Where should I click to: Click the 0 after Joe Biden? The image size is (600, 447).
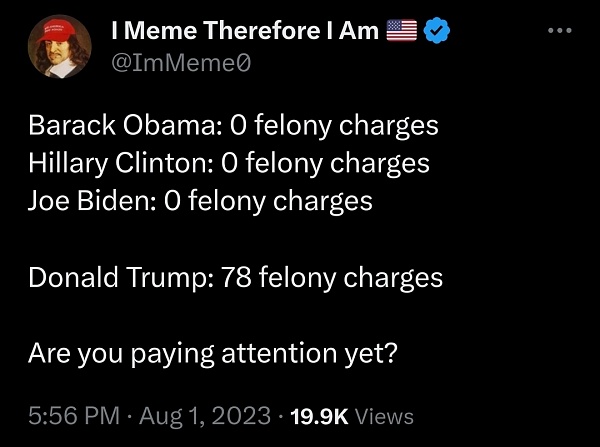[x=172, y=201]
